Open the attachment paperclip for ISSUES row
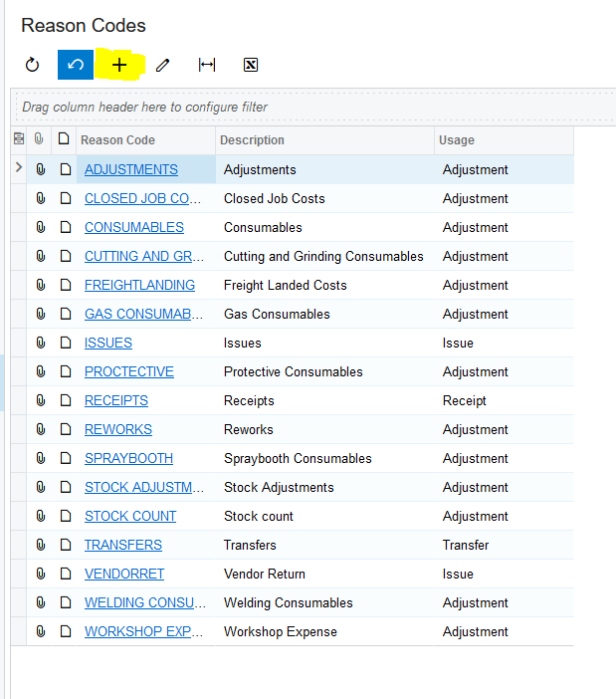The image size is (616, 699). click(41, 343)
